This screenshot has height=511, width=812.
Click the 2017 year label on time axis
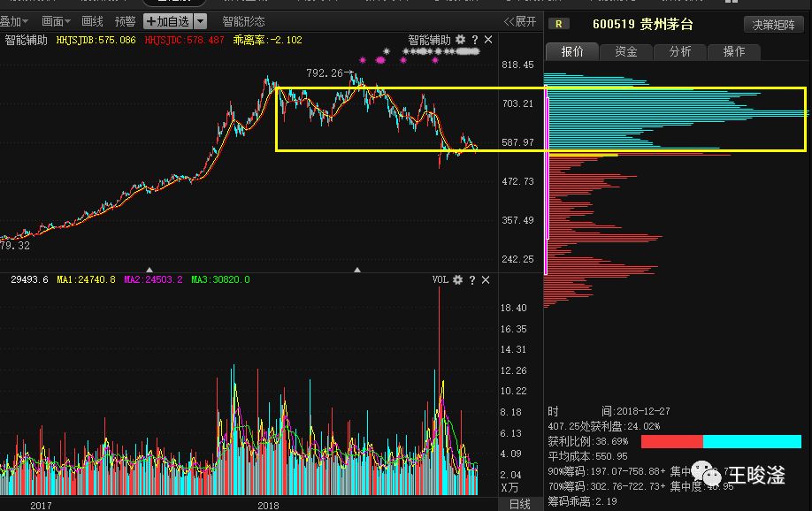tap(41, 506)
